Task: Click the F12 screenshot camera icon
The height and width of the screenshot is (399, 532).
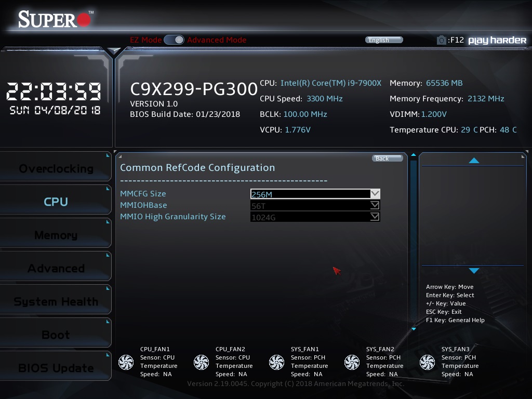Action: 441,40
